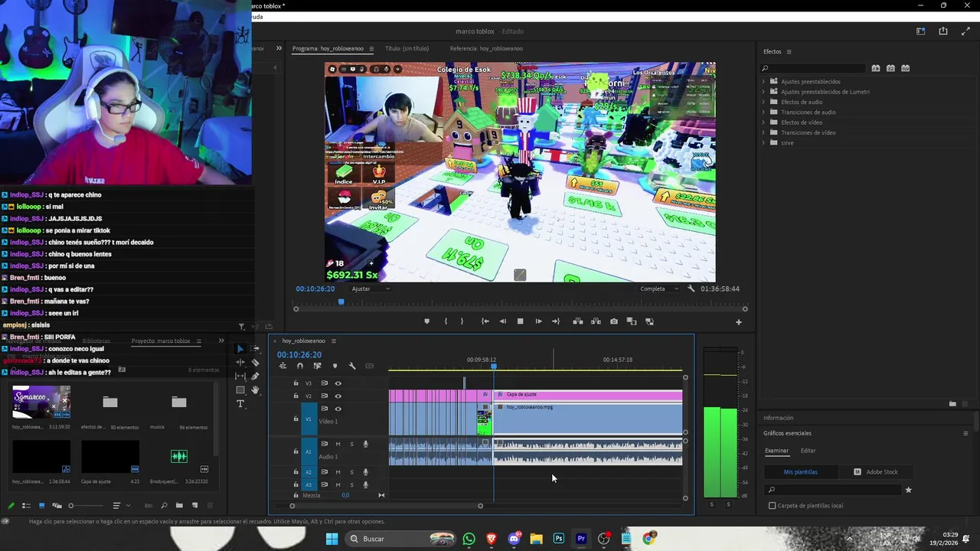Switch to the Título (sin título) tab
Viewport: 980px width, 551px height.
pos(407,48)
